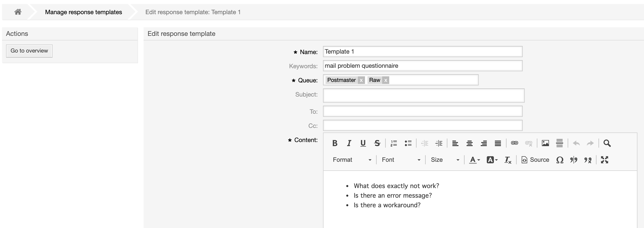Toggle bold formatting in the editor

pos(335,143)
